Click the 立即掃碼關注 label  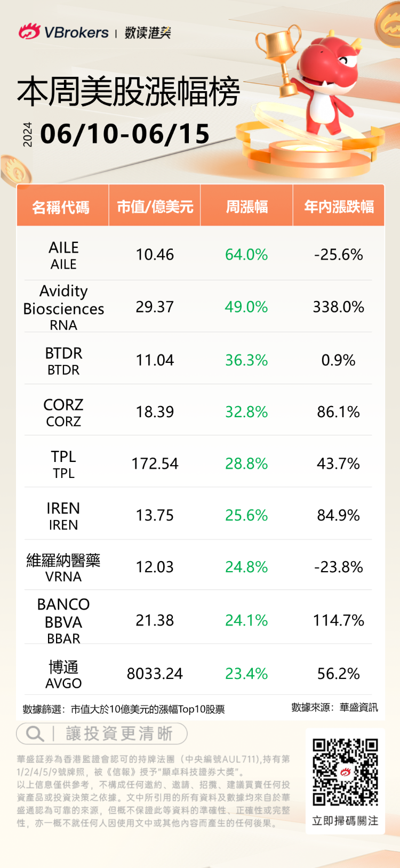coord(345,821)
